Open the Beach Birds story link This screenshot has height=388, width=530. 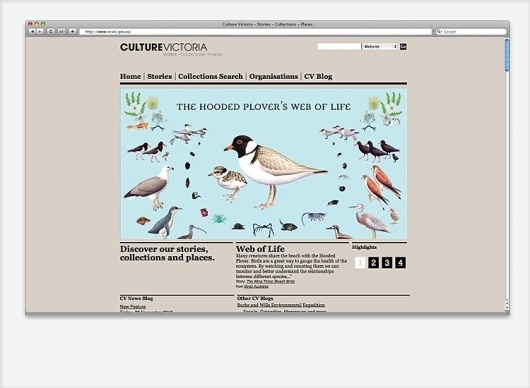270,281
